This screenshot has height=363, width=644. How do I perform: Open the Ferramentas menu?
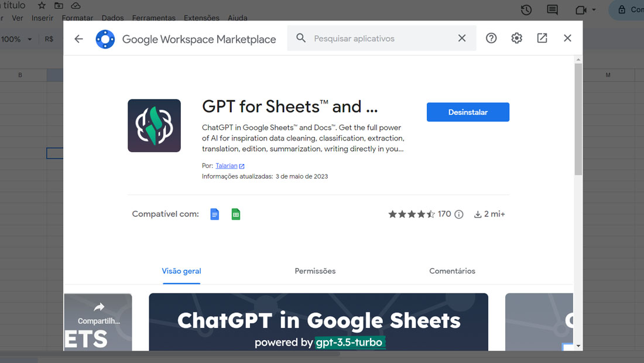click(x=153, y=18)
